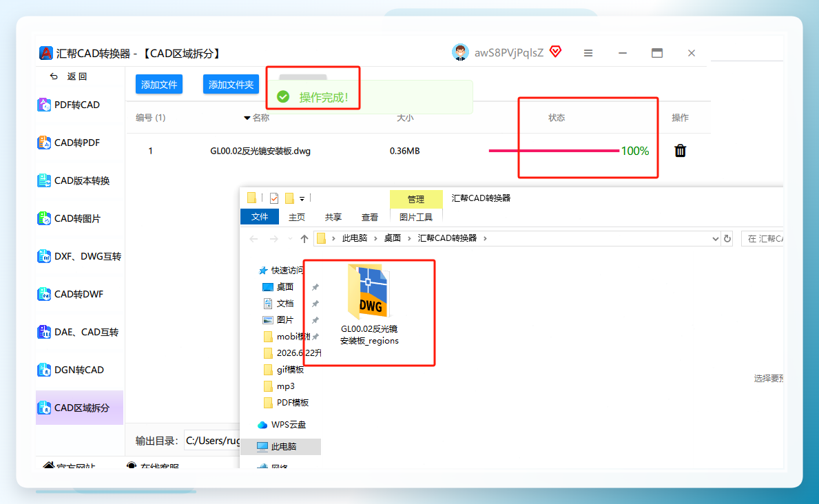
Task: Select CAD区域拆分 sidebar item
Action: point(79,408)
